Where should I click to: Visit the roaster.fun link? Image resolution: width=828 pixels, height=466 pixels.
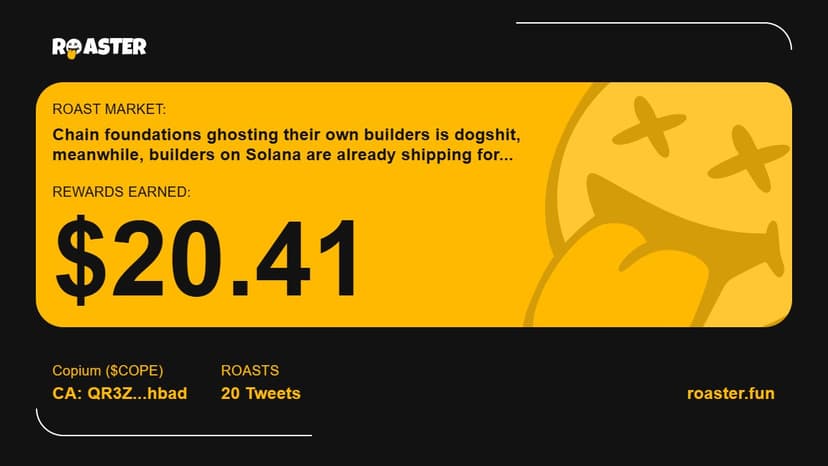coord(731,393)
